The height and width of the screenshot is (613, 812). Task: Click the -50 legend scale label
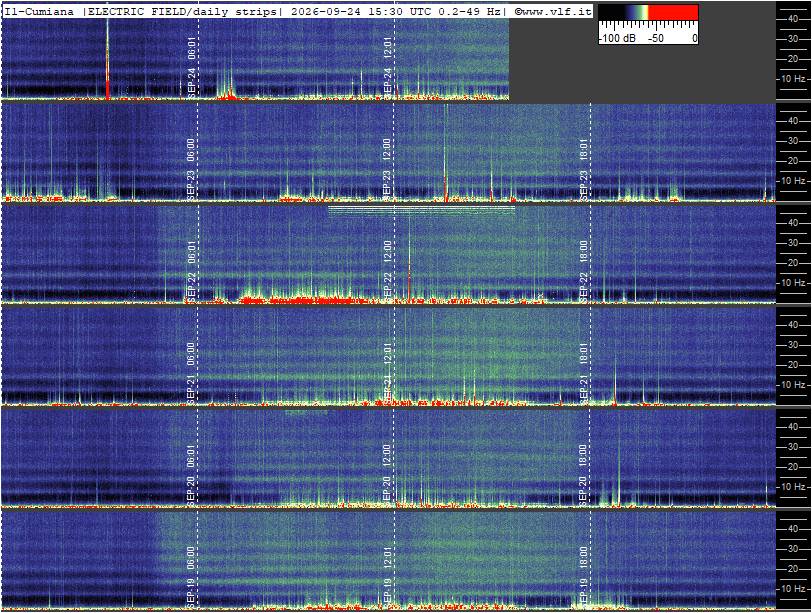click(x=656, y=38)
